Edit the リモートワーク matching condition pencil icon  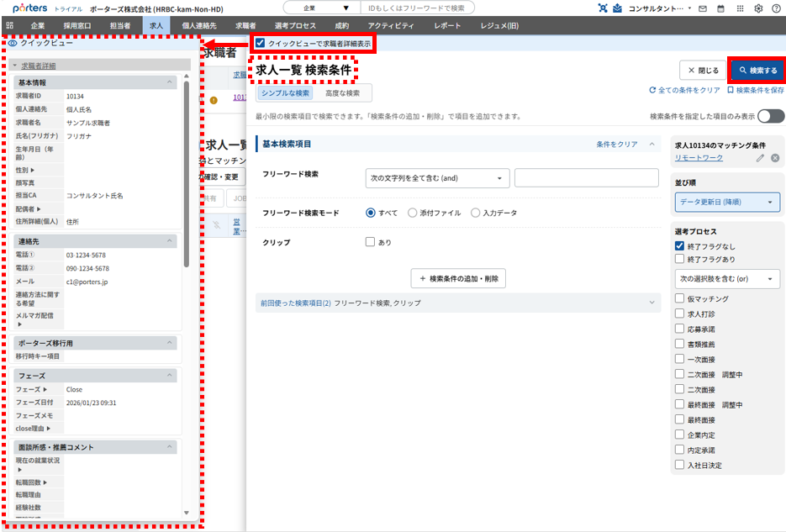point(760,158)
